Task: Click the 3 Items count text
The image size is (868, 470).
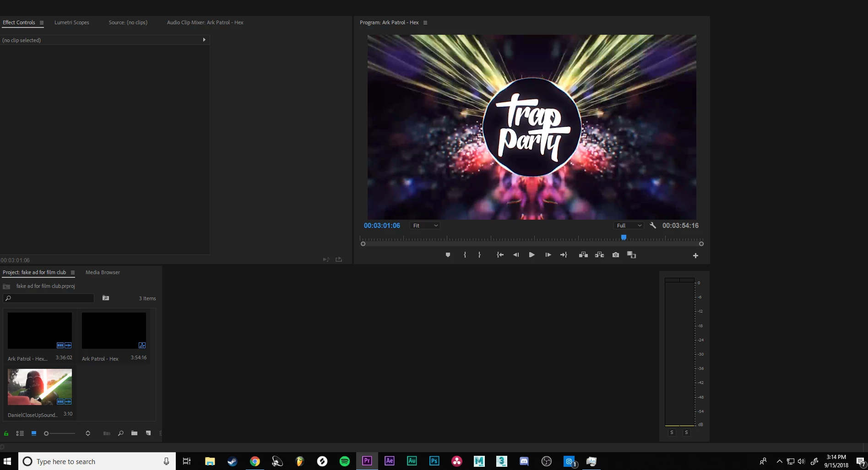Action: [x=147, y=298]
